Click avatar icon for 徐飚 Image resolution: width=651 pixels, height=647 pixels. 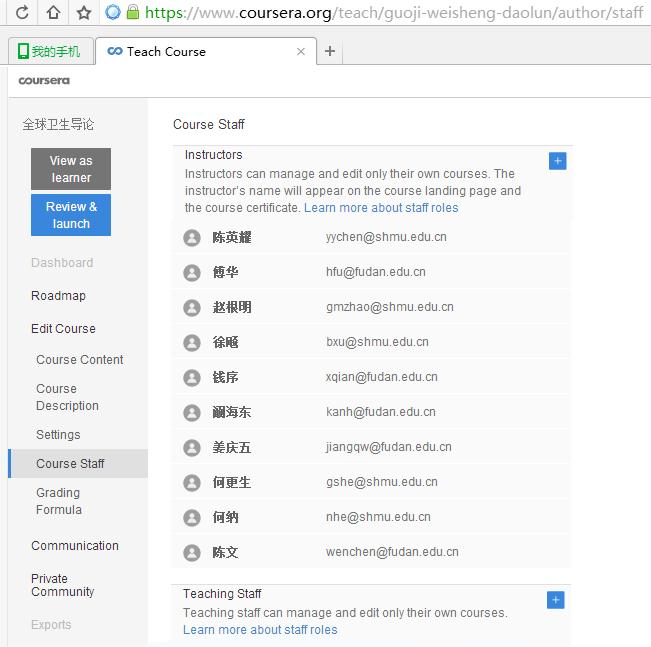click(x=192, y=343)
